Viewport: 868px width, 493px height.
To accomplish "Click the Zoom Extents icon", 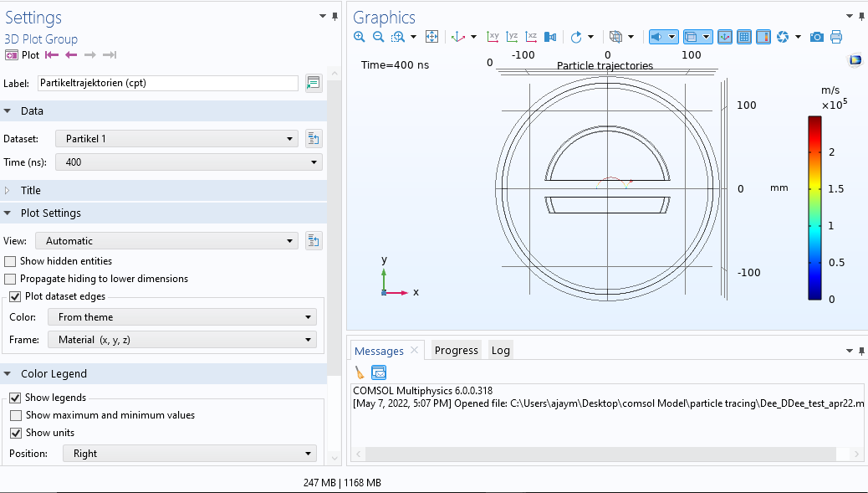I will point(432,37).
